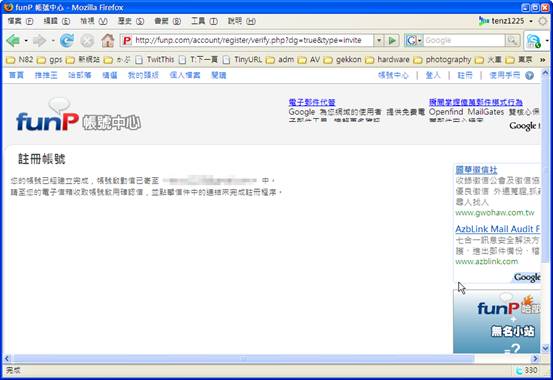Viewport: 553px width, 380px height.
Task: Open the gps bookmark folder
Action: (x=50, y=60)
